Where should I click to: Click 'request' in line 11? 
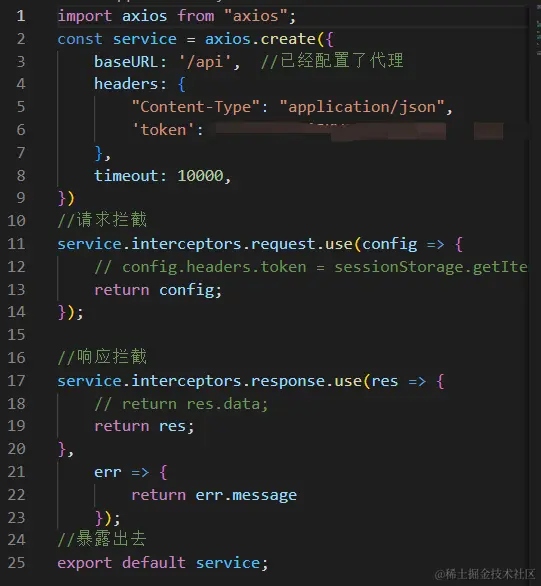284,244
